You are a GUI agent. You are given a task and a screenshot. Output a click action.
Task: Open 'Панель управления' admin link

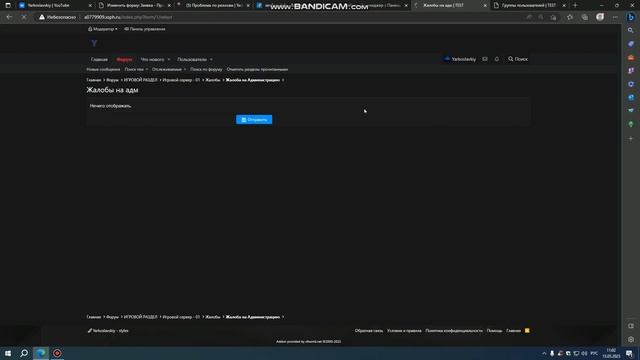click(x=145, y=29)
